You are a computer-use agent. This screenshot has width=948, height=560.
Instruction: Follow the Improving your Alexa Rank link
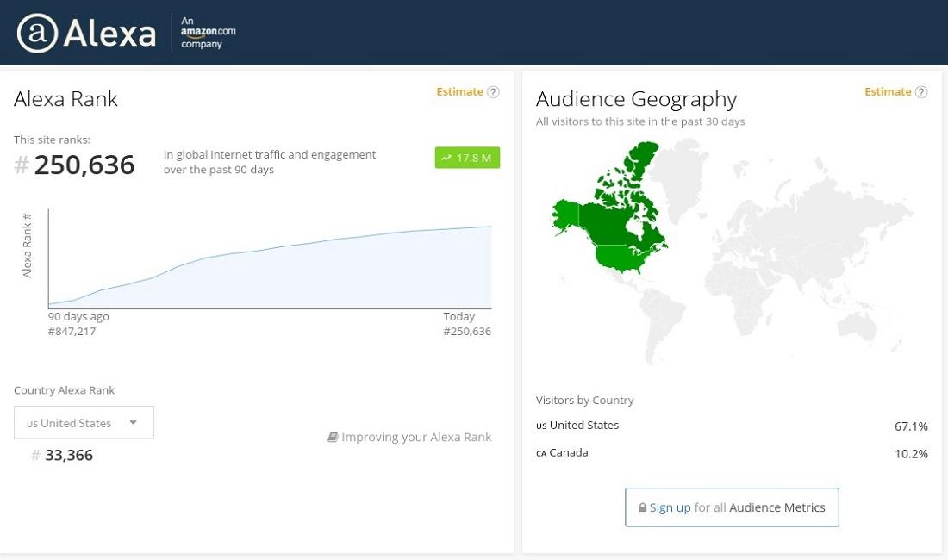[x=416, y=437]
